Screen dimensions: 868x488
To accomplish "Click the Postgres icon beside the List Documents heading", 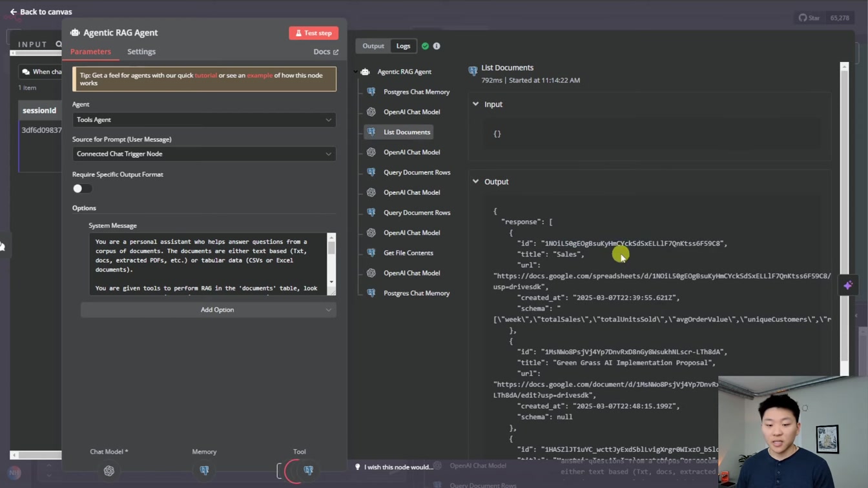I will (x=473, y=70).
